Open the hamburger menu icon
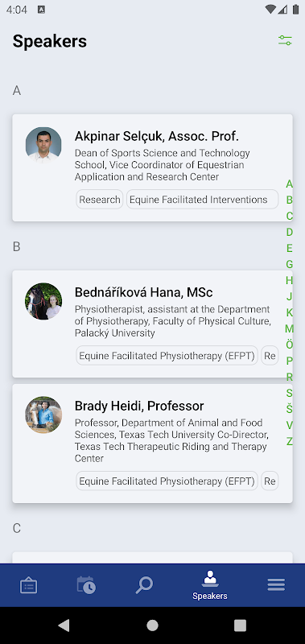 coord(276,585)
